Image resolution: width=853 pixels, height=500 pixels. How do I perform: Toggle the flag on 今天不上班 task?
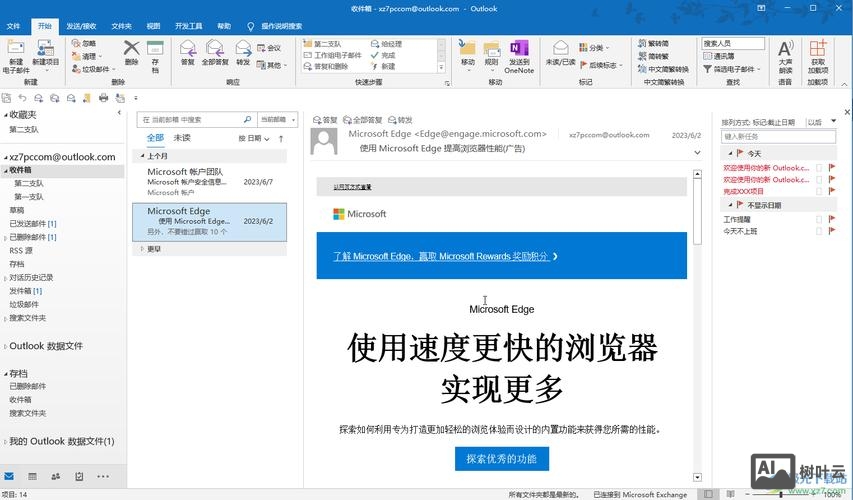click(831, 231)
